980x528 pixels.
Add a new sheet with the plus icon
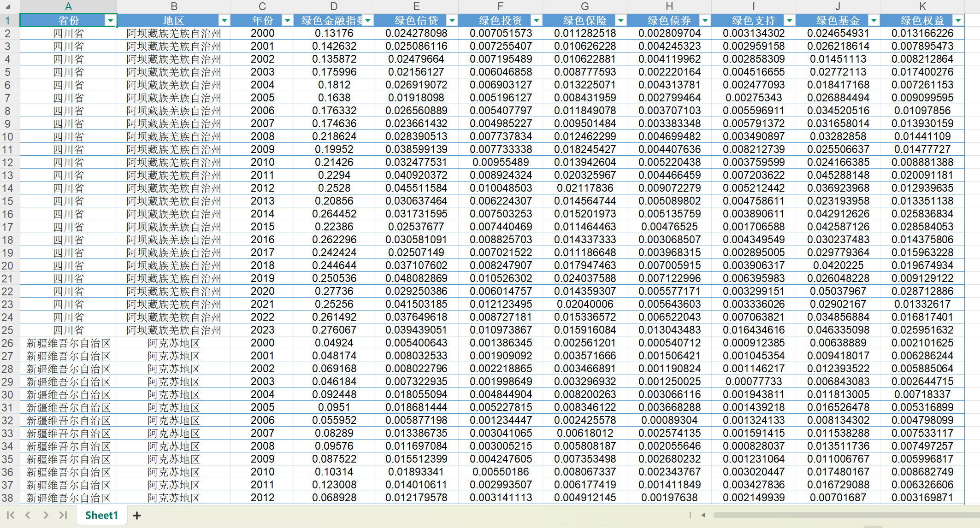pos(137,516)
